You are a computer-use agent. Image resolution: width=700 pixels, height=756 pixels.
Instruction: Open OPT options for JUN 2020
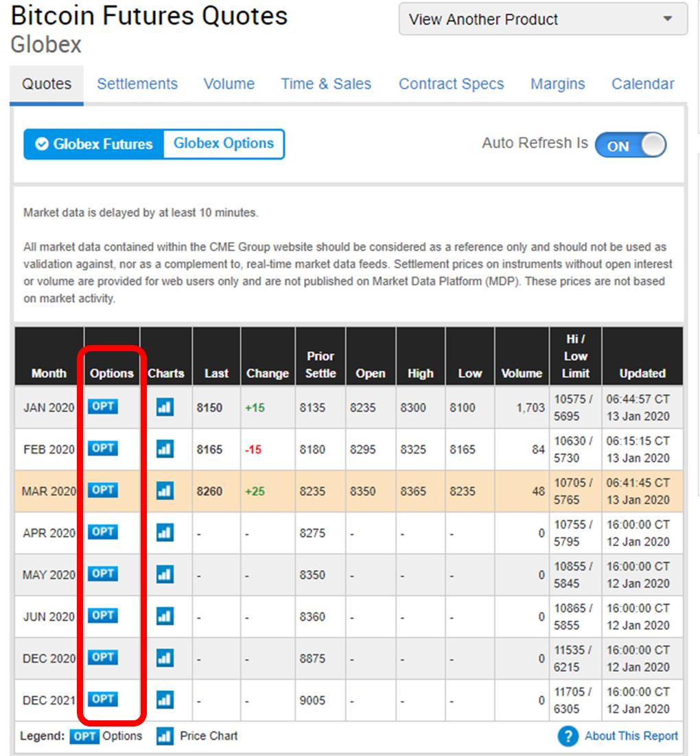click(102, 615)
